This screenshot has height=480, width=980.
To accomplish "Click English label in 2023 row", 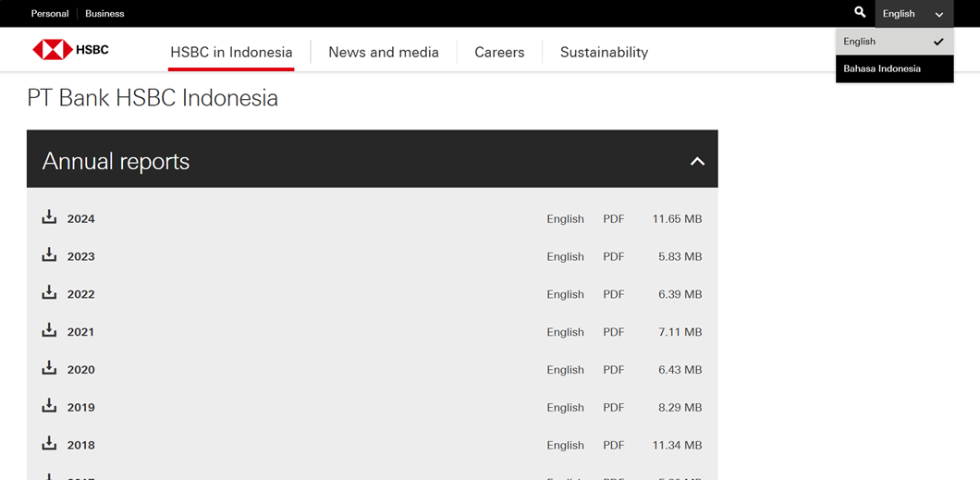I will click(566, 257).
